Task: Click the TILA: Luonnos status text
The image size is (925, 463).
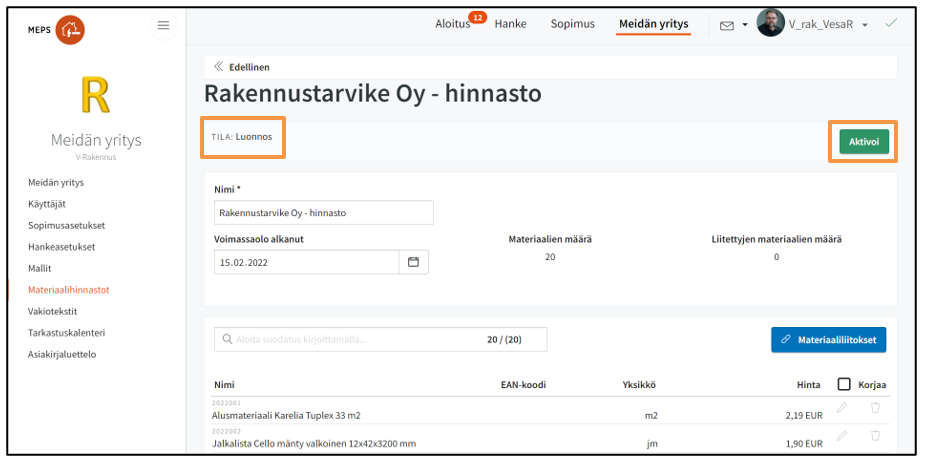Action: (x=242, y=137)
